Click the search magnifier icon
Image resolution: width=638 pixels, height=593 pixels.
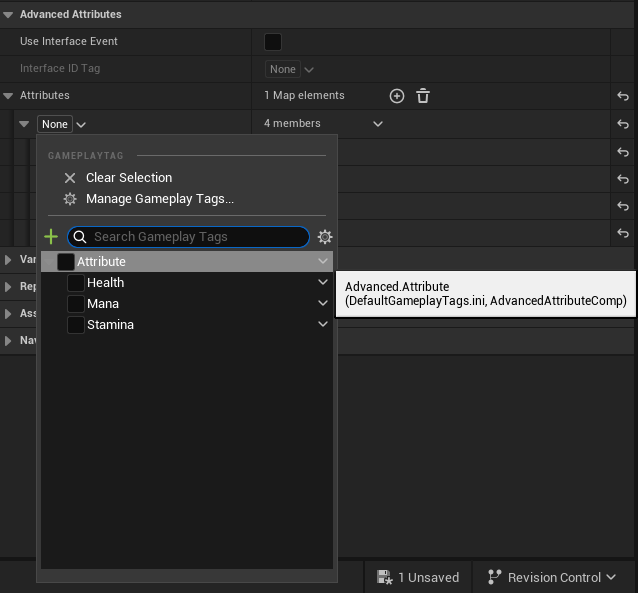(x=80, y=237)
